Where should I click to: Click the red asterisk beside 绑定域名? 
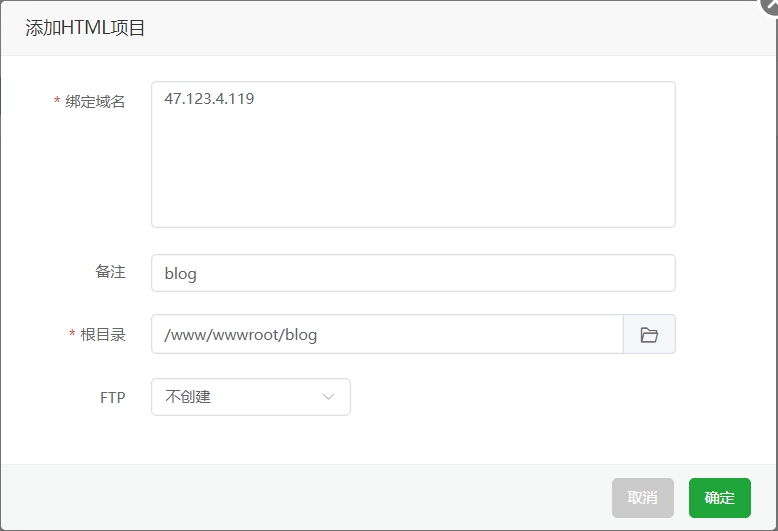pyautogui.click(x=57, y=102)
